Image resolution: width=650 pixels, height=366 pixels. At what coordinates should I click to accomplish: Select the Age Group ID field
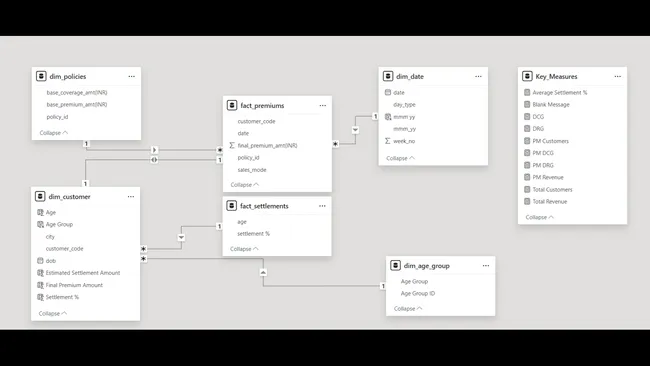418,293
